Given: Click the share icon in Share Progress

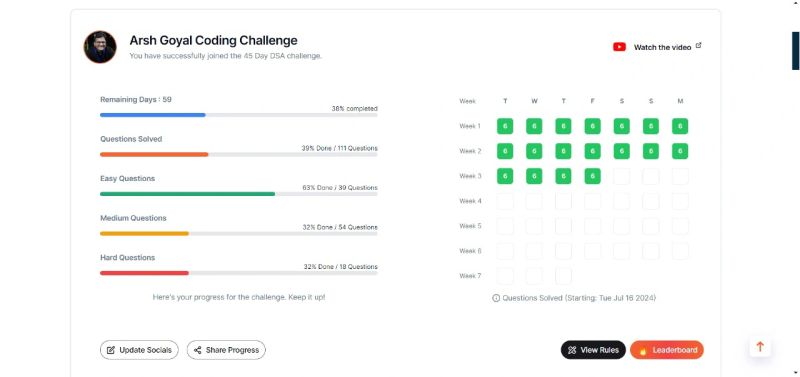Looking at the screenshot, I should (x=197, y=350).
